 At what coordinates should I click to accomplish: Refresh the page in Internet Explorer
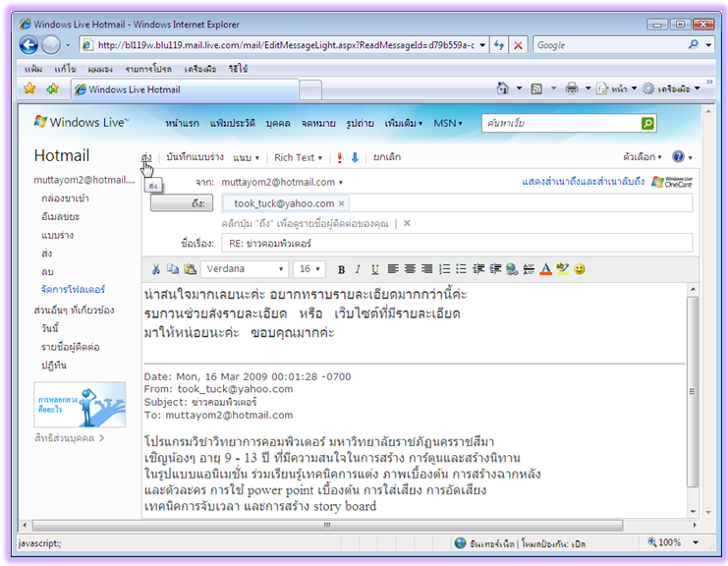pos(499,45)
